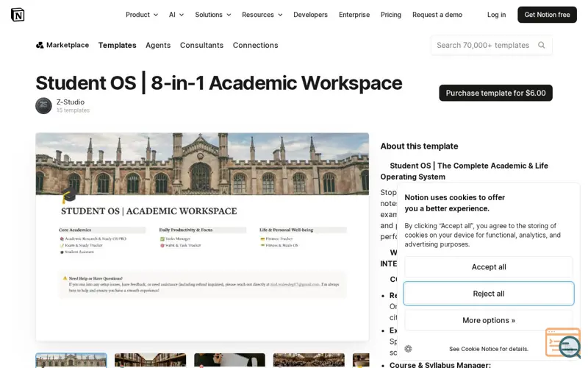Click the 15 templates count text
This screenshot has width=588, height=368.
pos(73,110)
